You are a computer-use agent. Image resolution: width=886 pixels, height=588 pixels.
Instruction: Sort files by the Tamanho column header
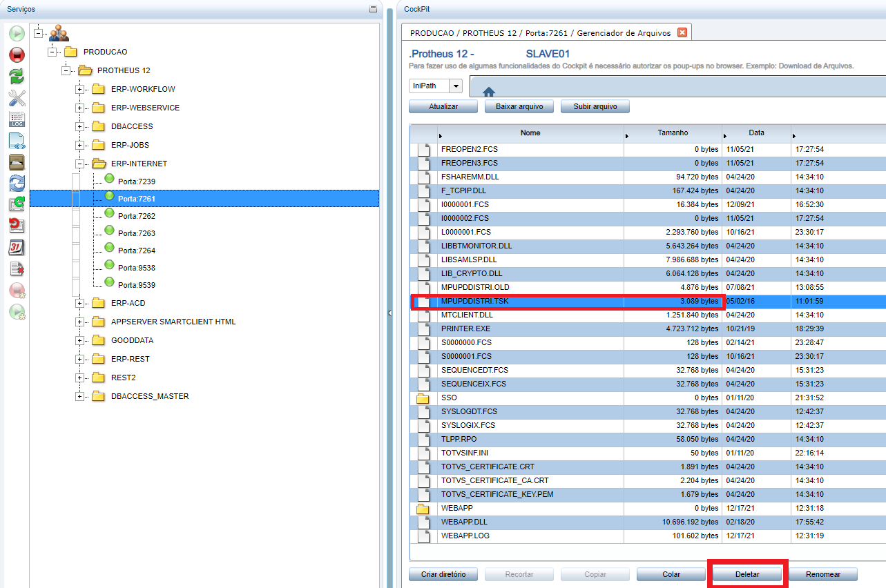pos(673,133)
